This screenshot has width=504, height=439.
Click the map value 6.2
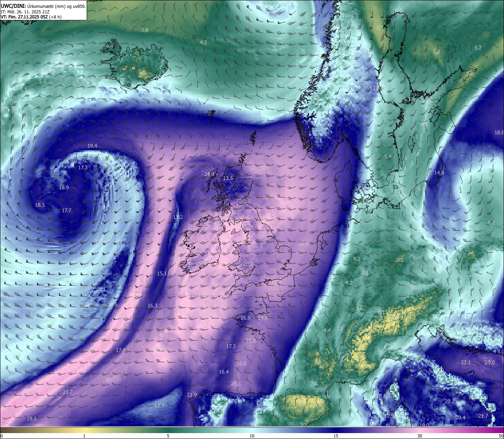point(491,222)
